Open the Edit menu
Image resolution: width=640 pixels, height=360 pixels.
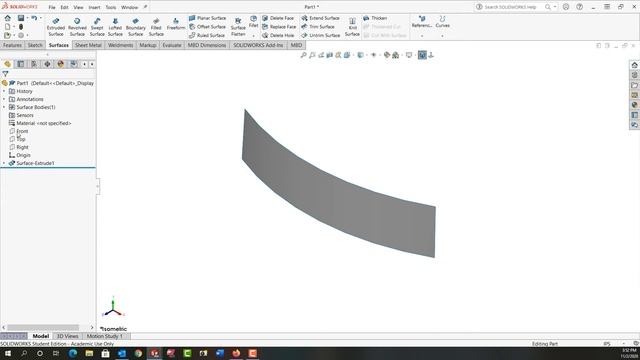point(64,7)
